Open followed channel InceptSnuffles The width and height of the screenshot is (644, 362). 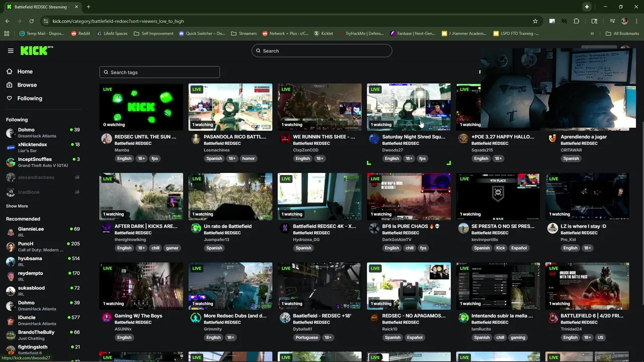click(43, 162)
